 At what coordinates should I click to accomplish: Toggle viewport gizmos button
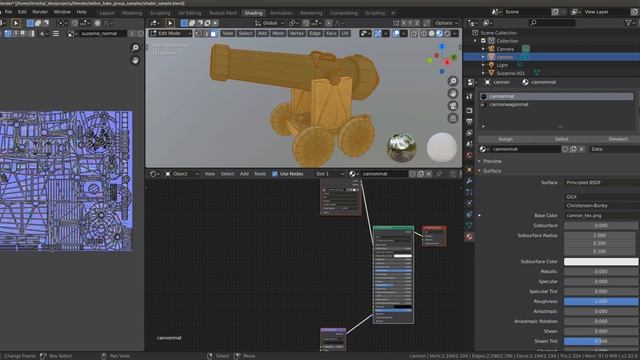point(378,33)
